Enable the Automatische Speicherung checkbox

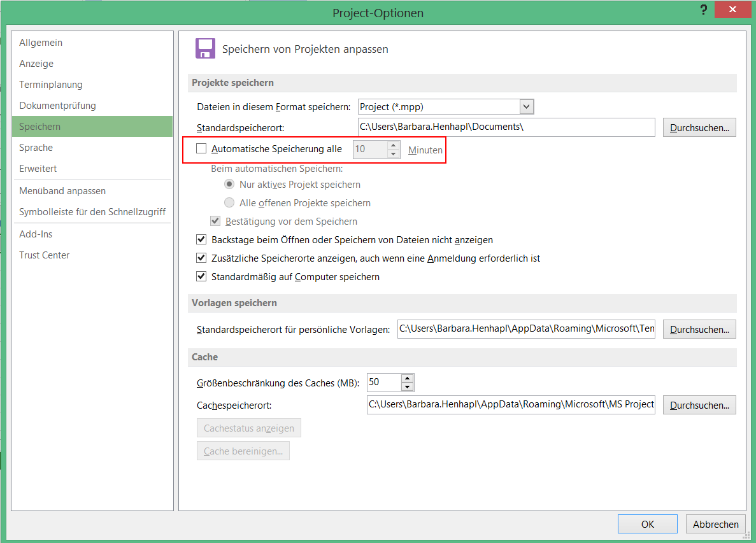coord(201,149)
